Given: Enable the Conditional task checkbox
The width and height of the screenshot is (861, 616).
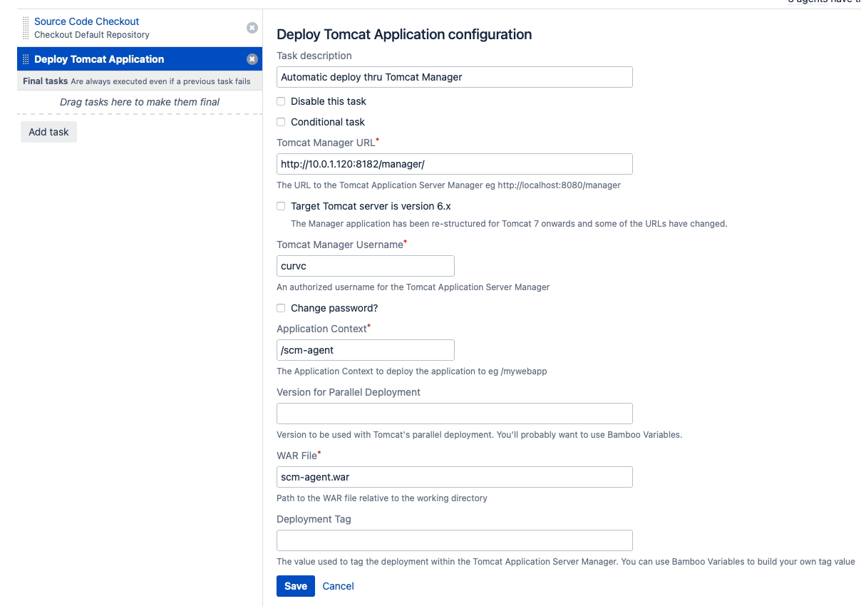Looking at the screenshot, I should tap(281, 122).
